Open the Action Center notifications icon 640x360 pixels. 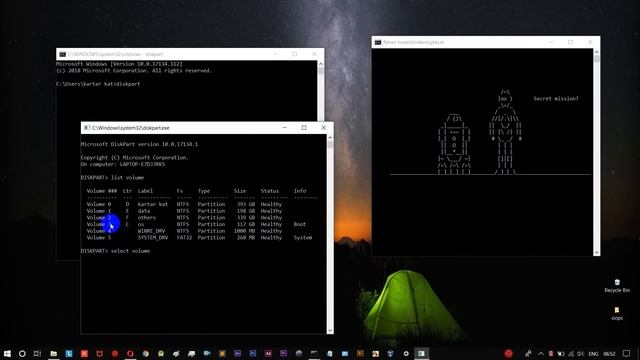coord(627,353)
